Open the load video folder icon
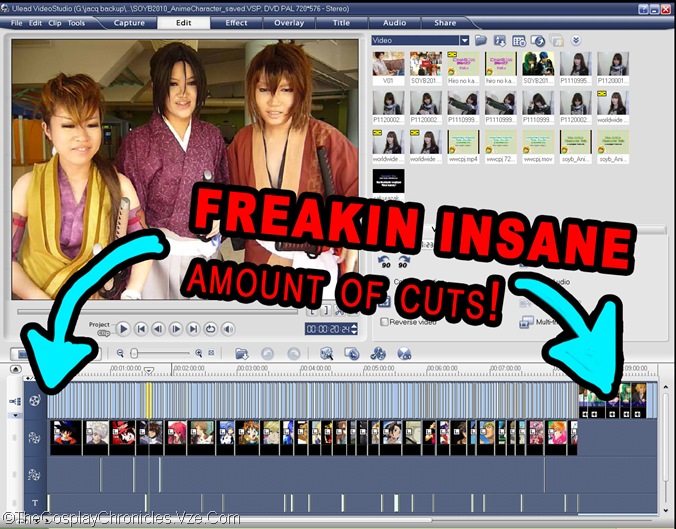The image size is (676, 529). click(481, 41)
